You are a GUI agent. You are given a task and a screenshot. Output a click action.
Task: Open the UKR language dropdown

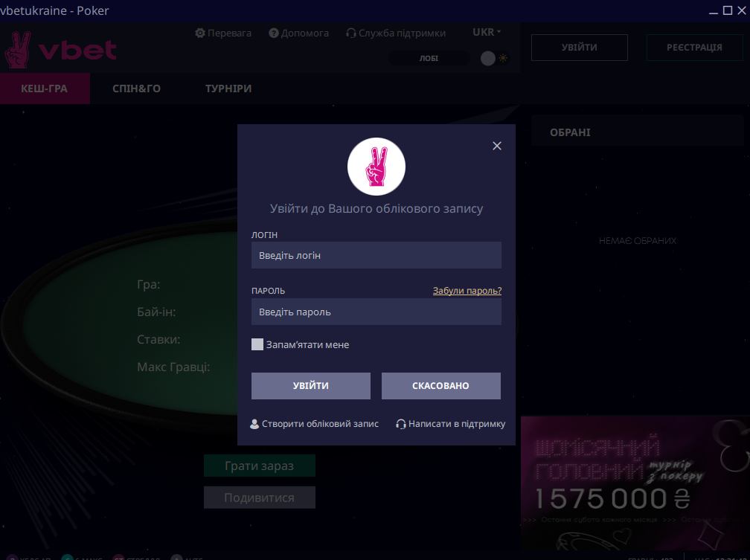487,33
